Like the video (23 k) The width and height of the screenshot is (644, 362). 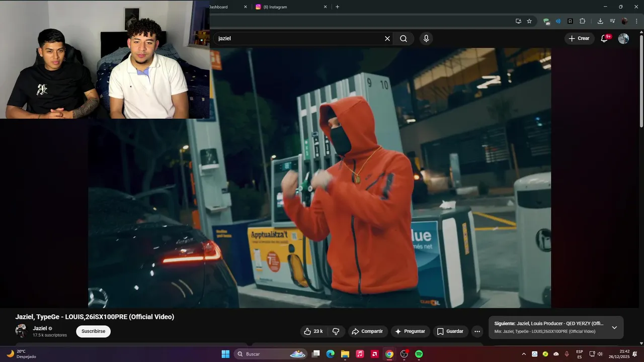click(313, 331)
